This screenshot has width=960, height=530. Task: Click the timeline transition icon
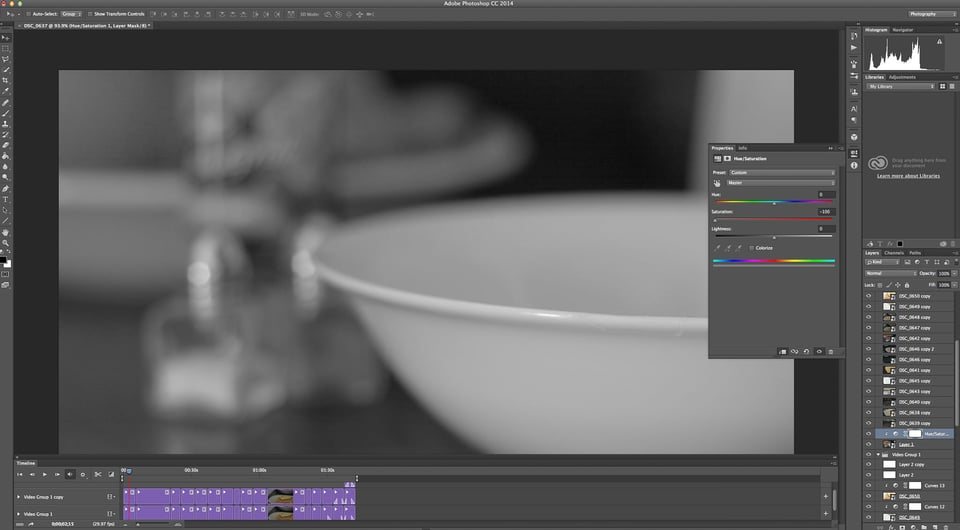tap(111, 474)
